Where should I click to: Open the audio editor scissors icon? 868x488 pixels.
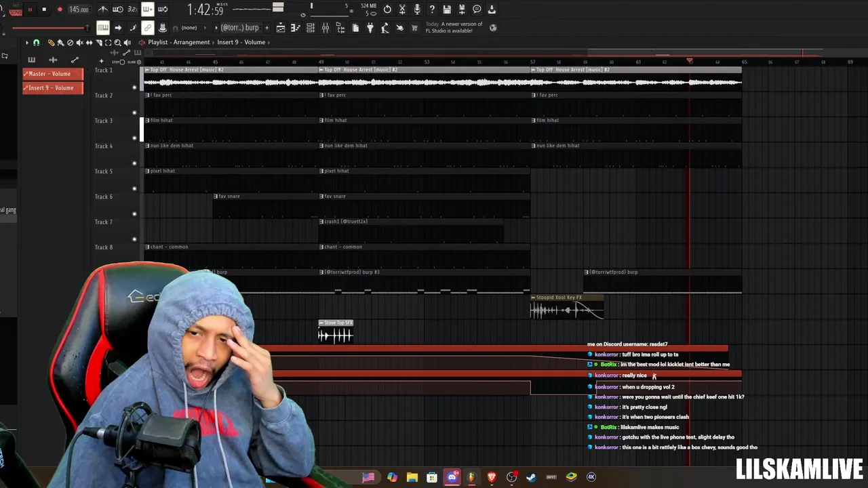coord(402,9)
